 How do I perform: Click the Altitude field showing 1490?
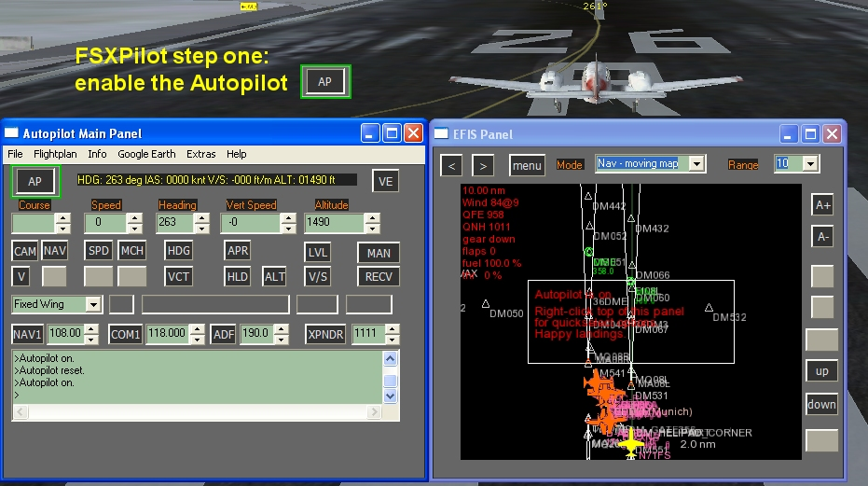tap(335, 223)
